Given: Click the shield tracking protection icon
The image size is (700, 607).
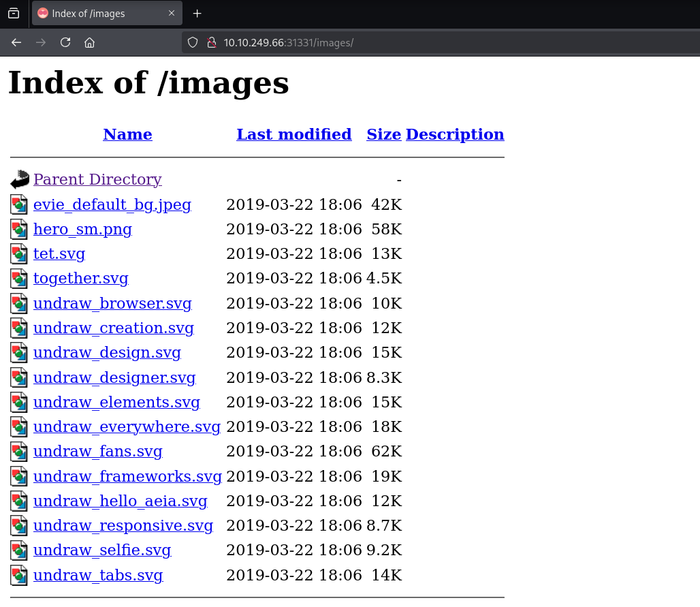Looking at the screenshot, I should click(193, 42).
